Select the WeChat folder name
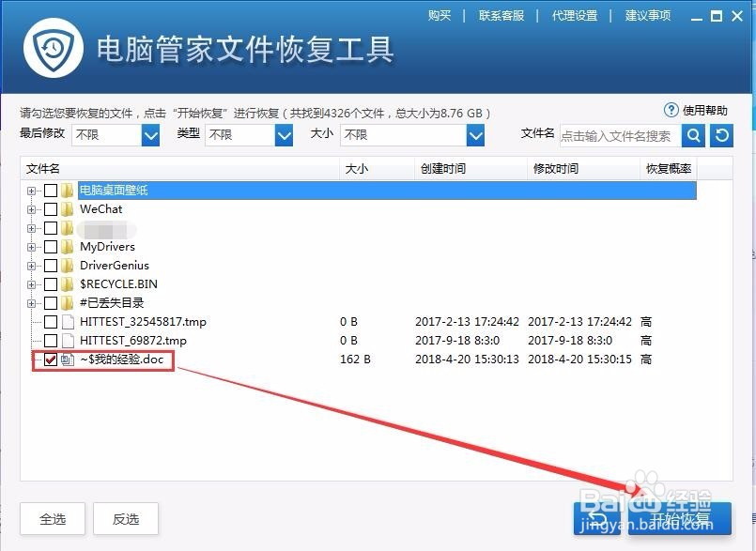 coord(101,209)
